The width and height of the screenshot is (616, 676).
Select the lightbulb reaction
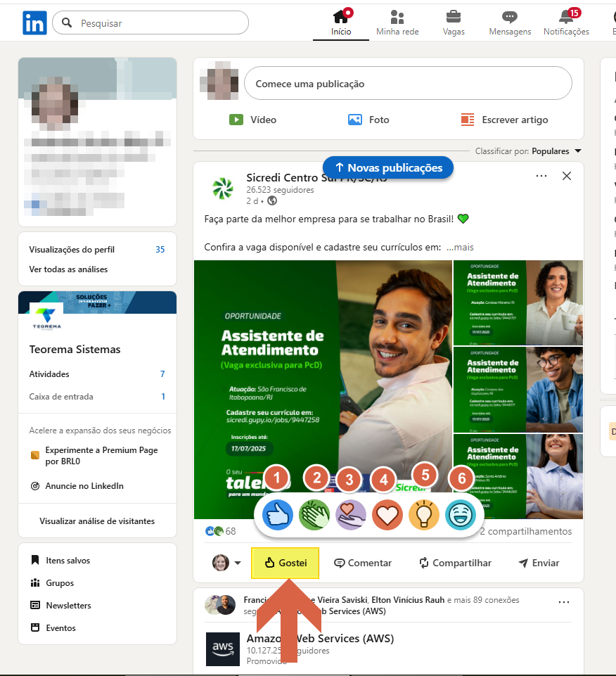click(424, 515)
